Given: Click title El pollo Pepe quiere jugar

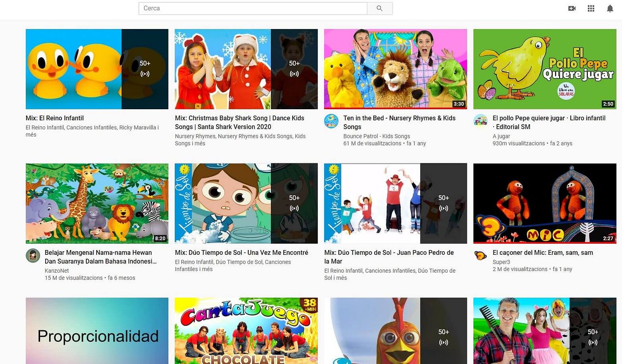Looking at the screenshot, I should point(549,122).
